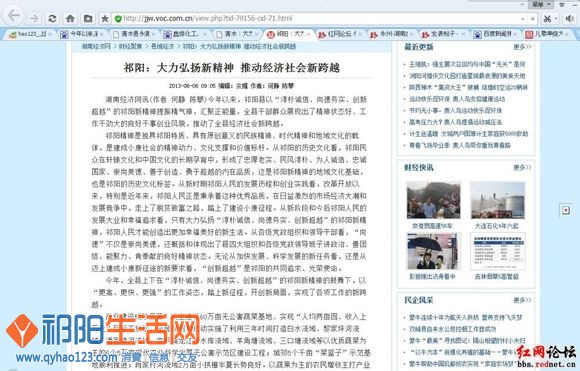Reload the page with the refresh icon
Viewport: 580px width, 371px height.
click(52, 18)
